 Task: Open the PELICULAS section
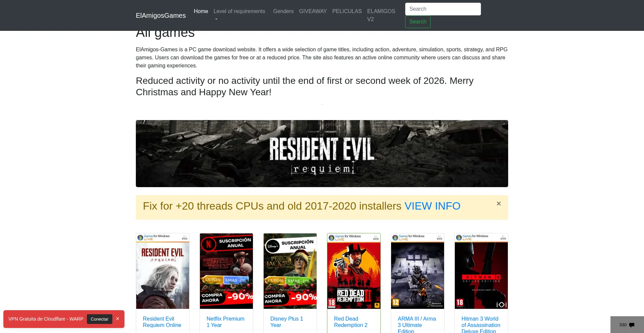click(347, 11)
